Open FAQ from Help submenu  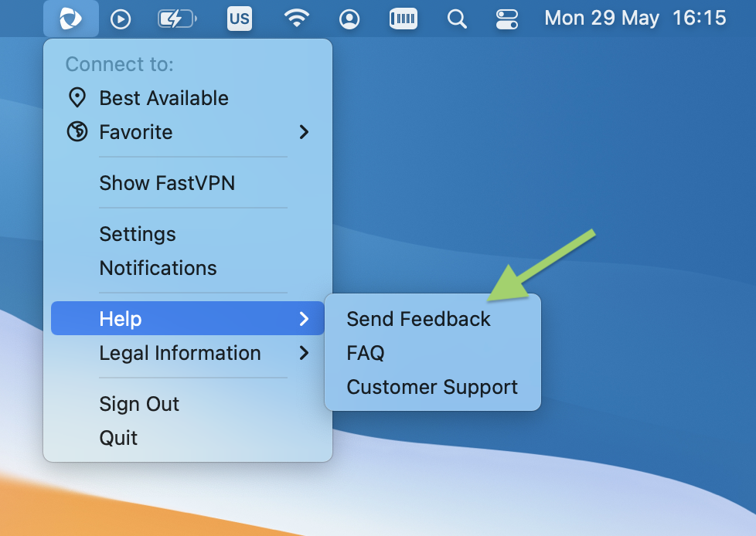point(432,353)
